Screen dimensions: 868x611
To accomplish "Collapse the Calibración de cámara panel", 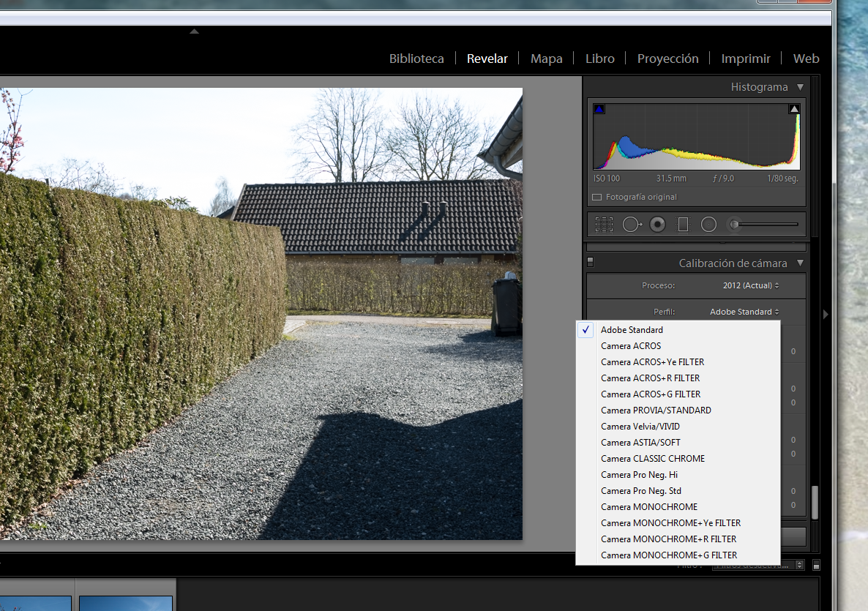I will tap(800, 263).
